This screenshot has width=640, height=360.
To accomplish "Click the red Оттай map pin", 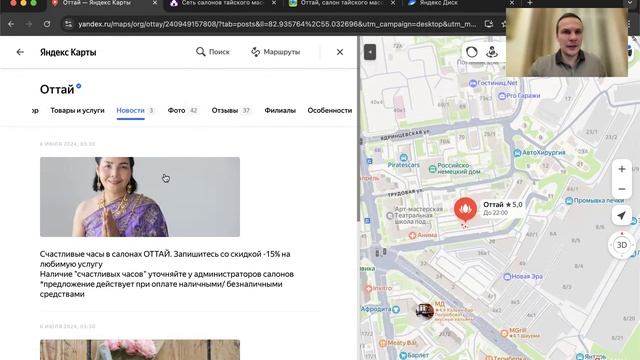I will coord(465,209).
